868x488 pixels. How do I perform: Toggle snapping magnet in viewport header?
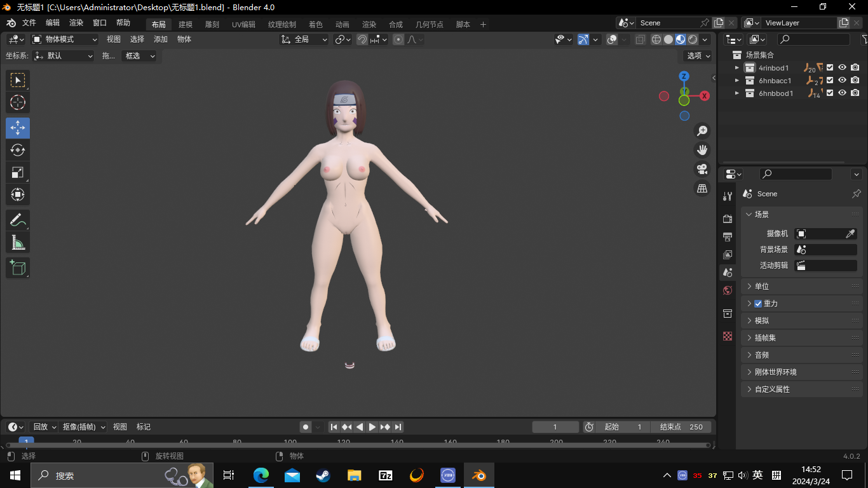pos(362,39)
